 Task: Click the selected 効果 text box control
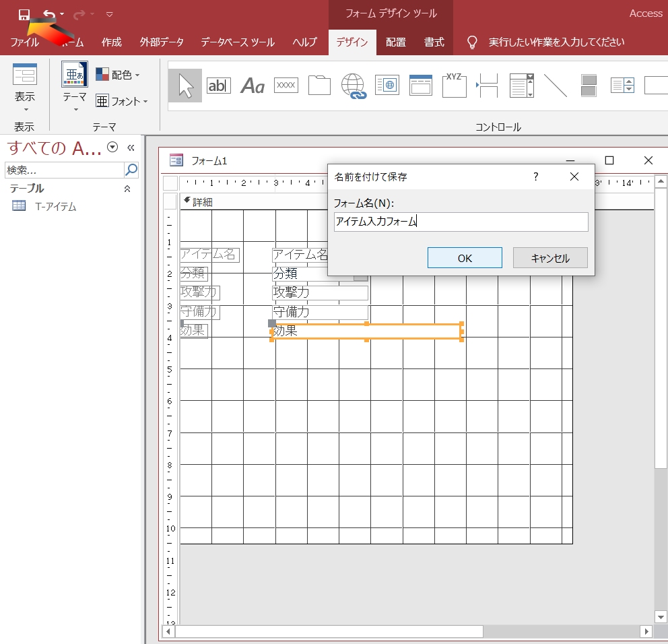(366, 331)
